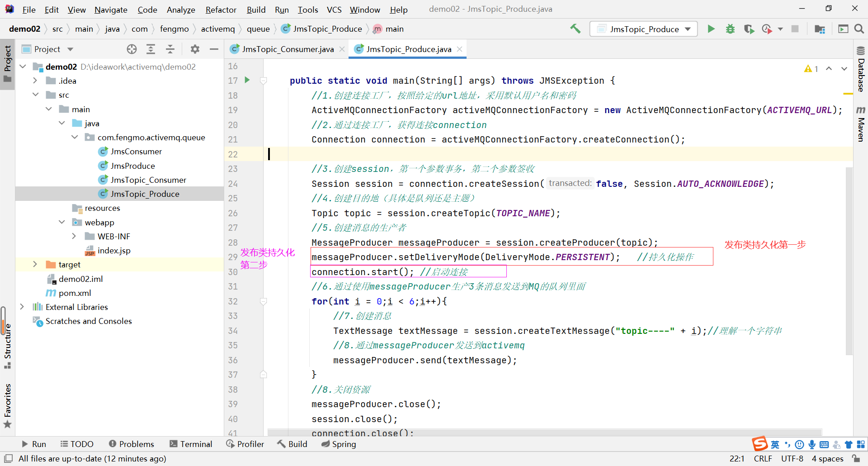Open the Run tool window button
This screenshot has height=466, width=868.
click(x=34, y=444)
